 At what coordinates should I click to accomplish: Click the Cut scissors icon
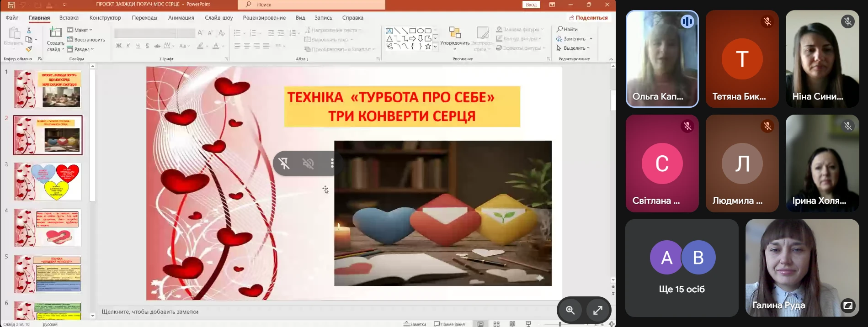pyautogui.click(x=29, y=30)
